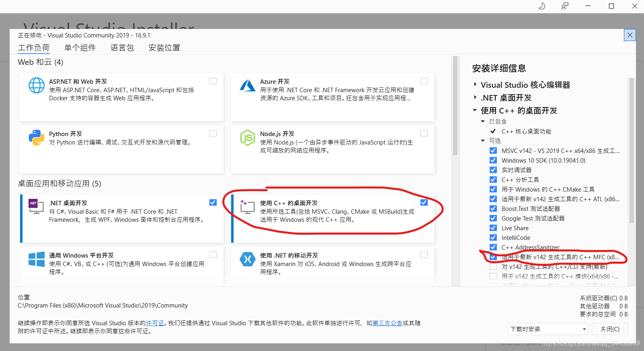Click the Node.js hexagon icon
This screenshot has width=644, height=351.
248,138
